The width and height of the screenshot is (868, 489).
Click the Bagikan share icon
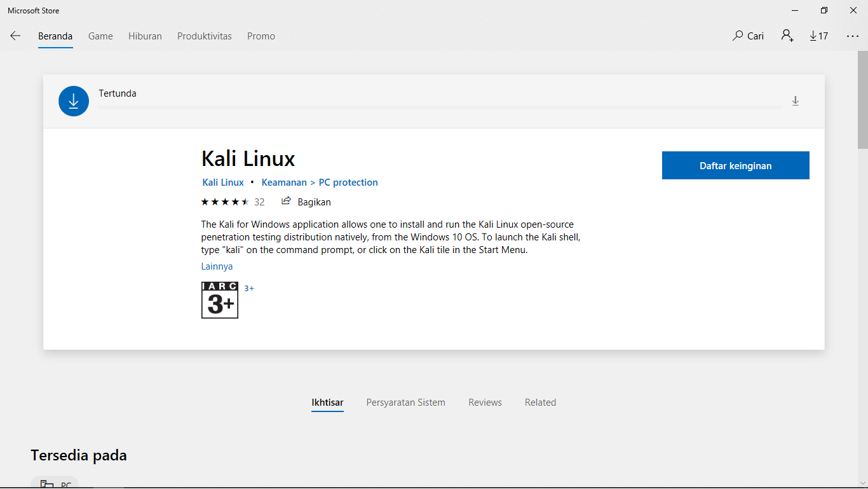[286, 202]
